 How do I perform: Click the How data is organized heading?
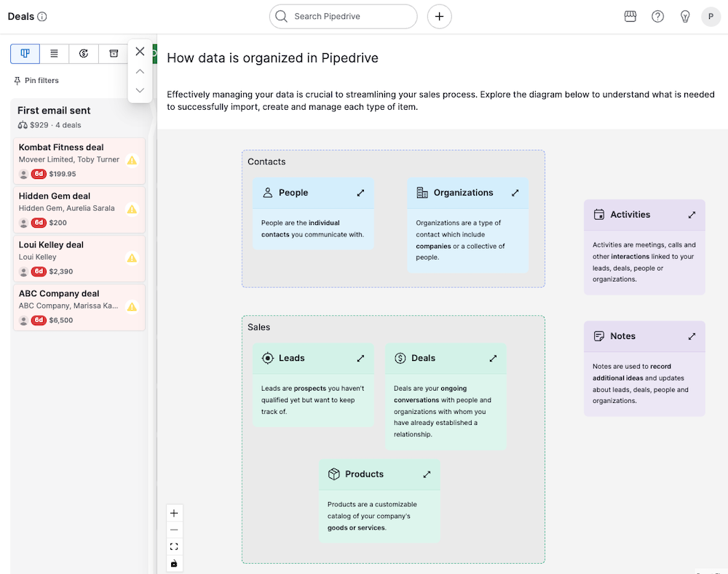pyautogui.click(x=272, y=58)
